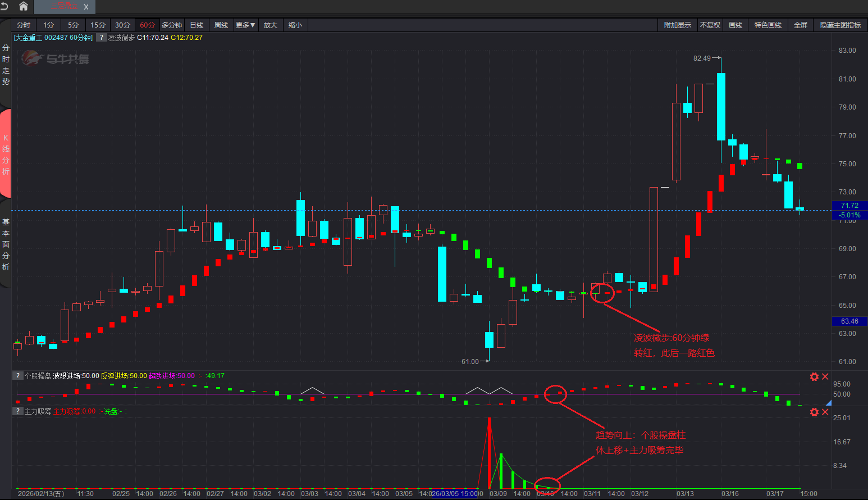Click the home icon in title bar
Image resolution: width=868 pixels, height=500 pixels.
point(24,6)
